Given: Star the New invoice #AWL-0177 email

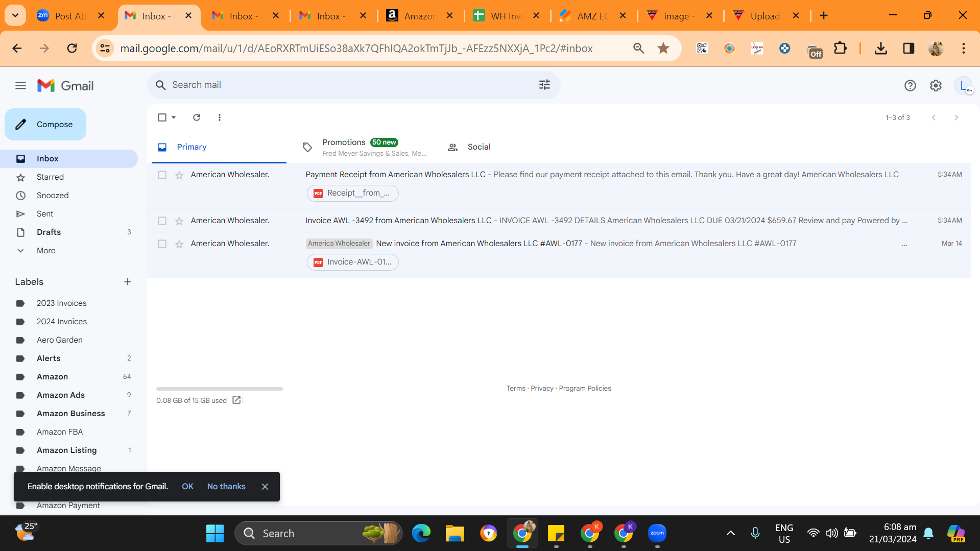Looking at the screenshot, I should 179,244.
